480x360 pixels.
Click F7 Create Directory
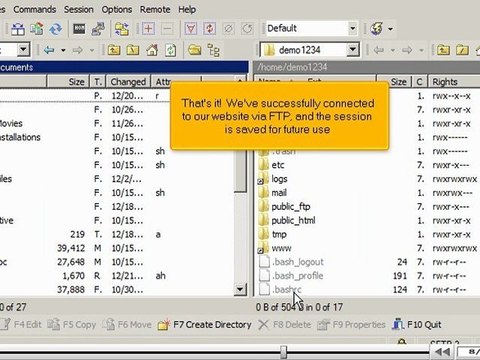(x=205, y=324)
